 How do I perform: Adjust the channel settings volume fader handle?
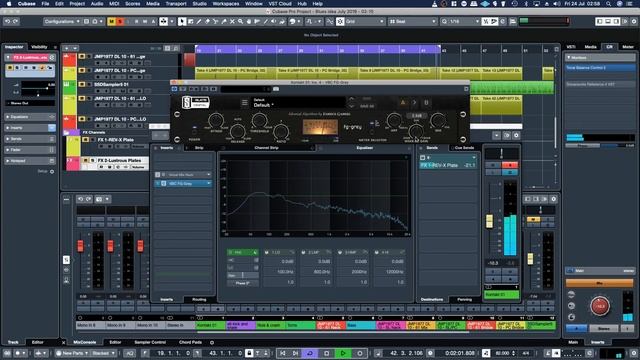pyautogui.click(x=489, y=221)
